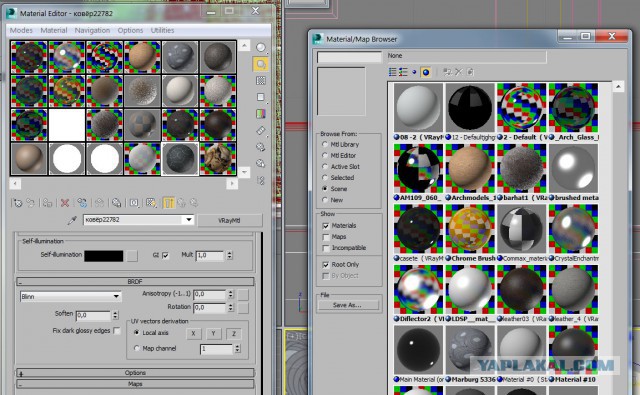Click the black Self-illumination color swatch

click(104, 256)
